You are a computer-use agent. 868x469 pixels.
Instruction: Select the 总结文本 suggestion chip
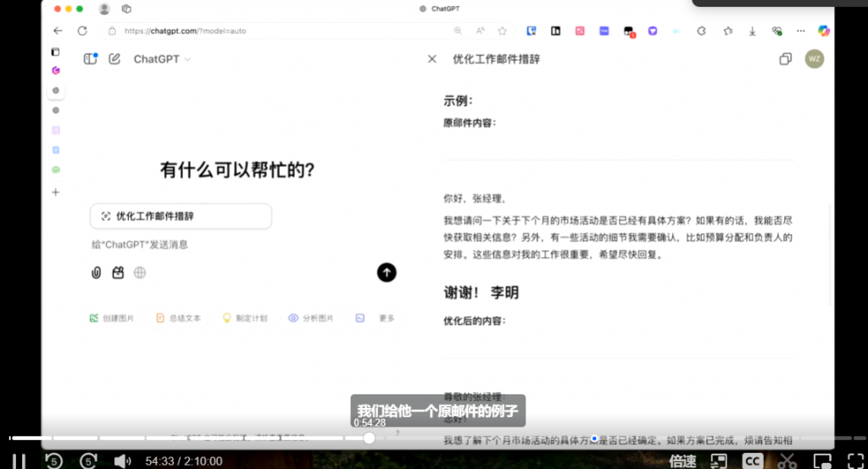(178, 318)
